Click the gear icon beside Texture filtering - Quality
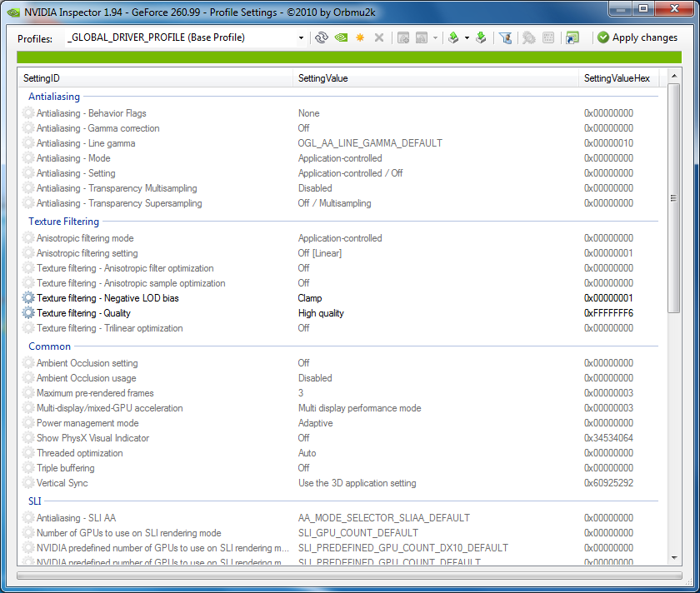This screenshot has height=593, width=700. (x=29, y=313)
